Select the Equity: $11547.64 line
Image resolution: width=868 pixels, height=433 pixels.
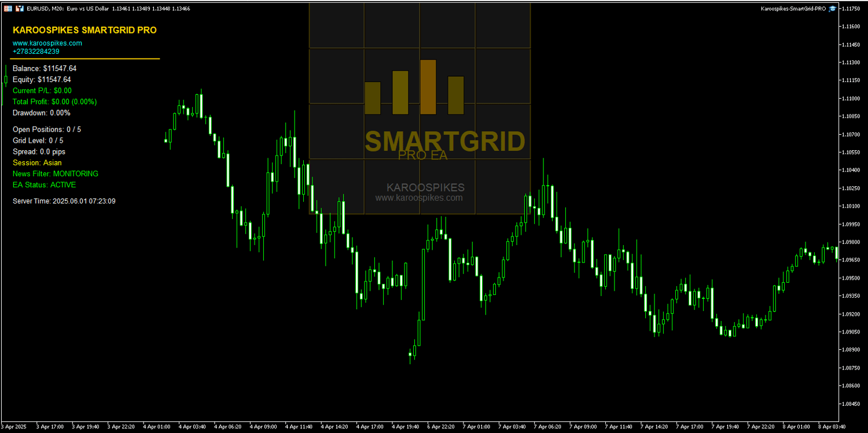pos(42,79)
